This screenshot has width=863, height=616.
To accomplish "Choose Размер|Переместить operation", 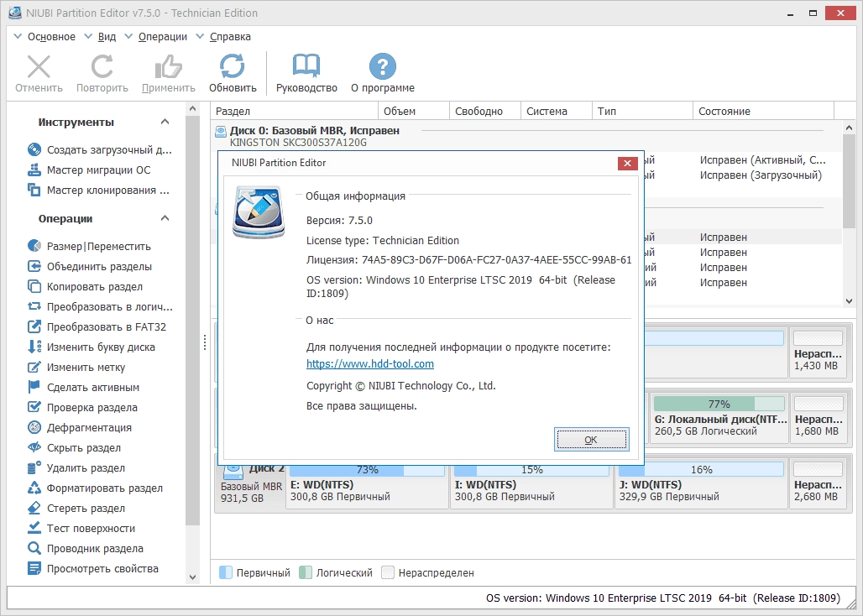I will click(89, 246).
